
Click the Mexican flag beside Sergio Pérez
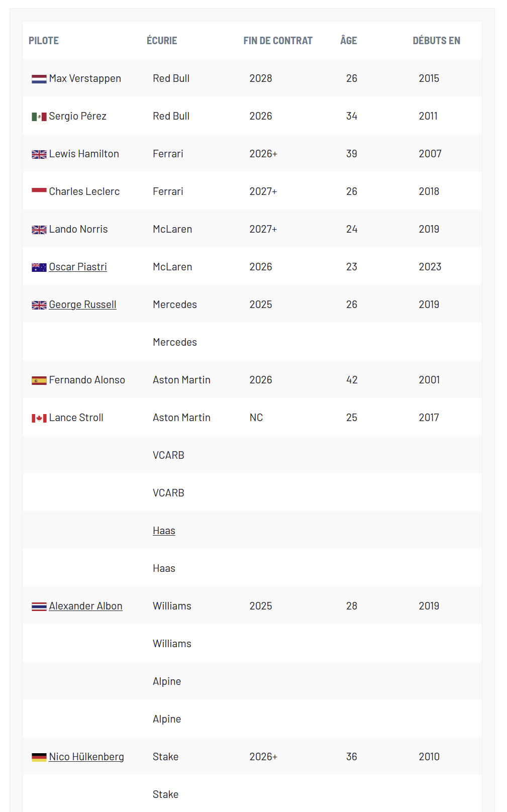pyautogui.click(x=39, y=117)
